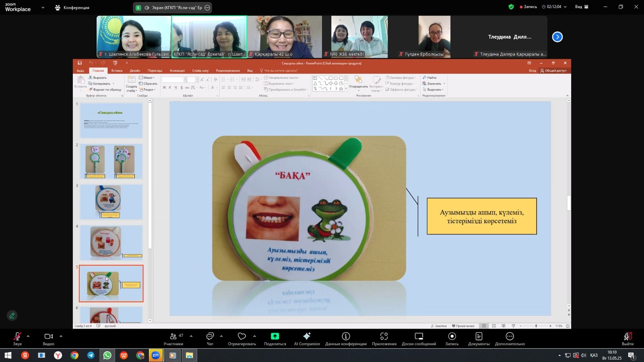The width and height of the screenshot is (644, 362).
Task: Open Данные конференции meeting info
Action: pos(346,338)
